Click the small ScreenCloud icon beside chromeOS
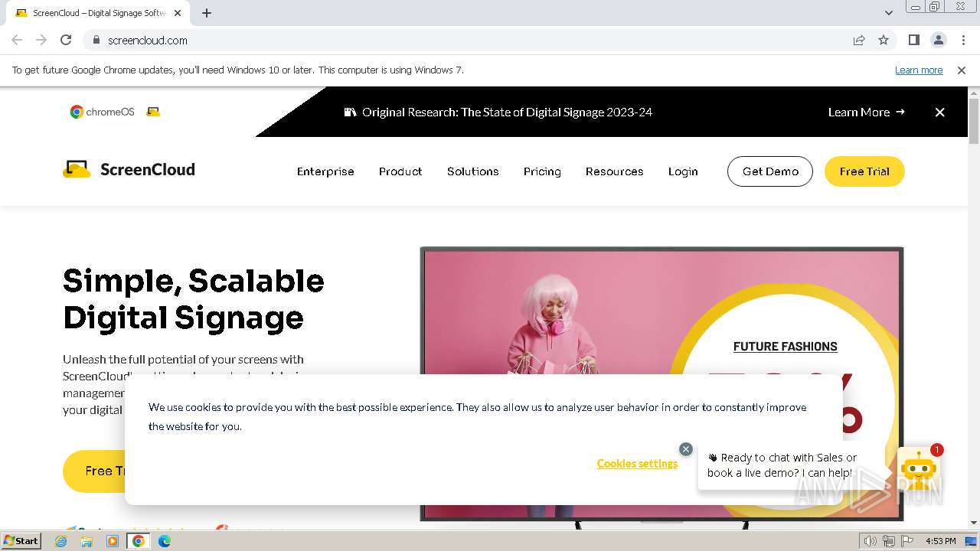980x551 pixels. pos(153,112)
